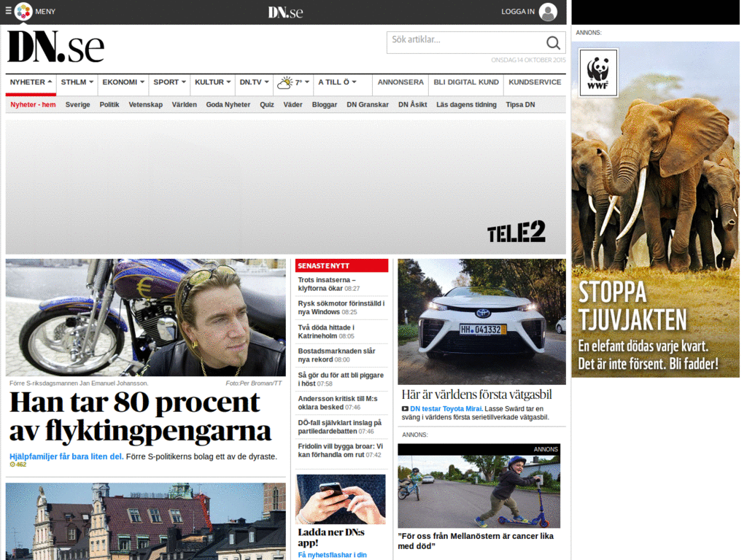Go to Politik section
The width and height of the screenshot is (747, 560).
point(109,105)
